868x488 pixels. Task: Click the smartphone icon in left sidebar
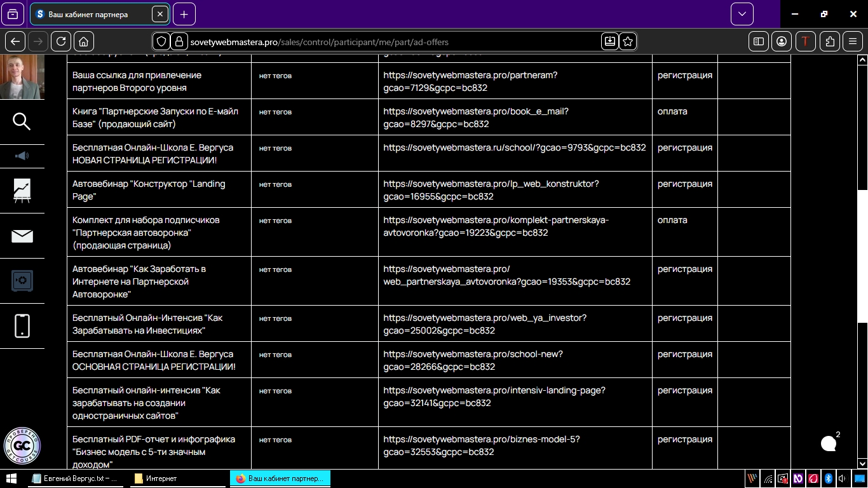coord(22,326)
